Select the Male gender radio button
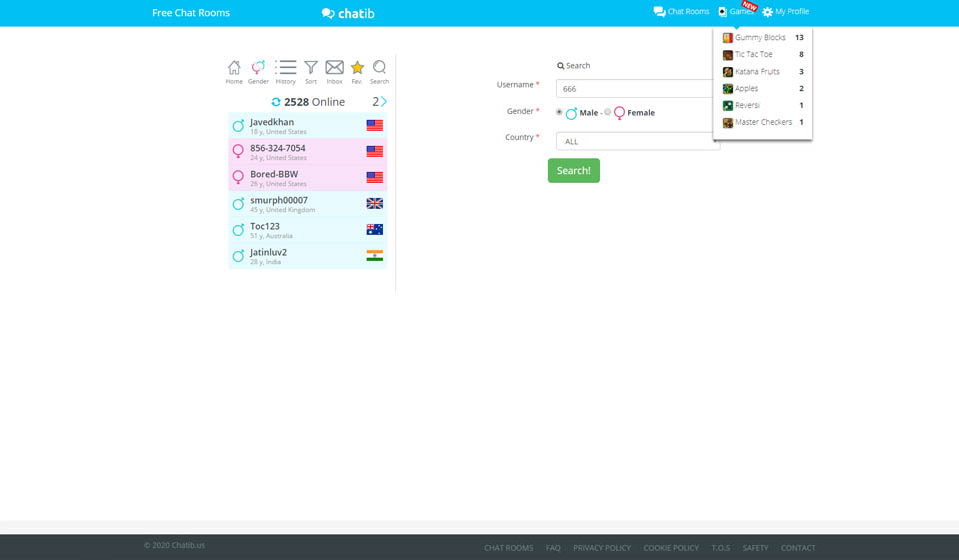Image resolution: width=959 pixels, height=560 pixels. (x=559, y=112)
